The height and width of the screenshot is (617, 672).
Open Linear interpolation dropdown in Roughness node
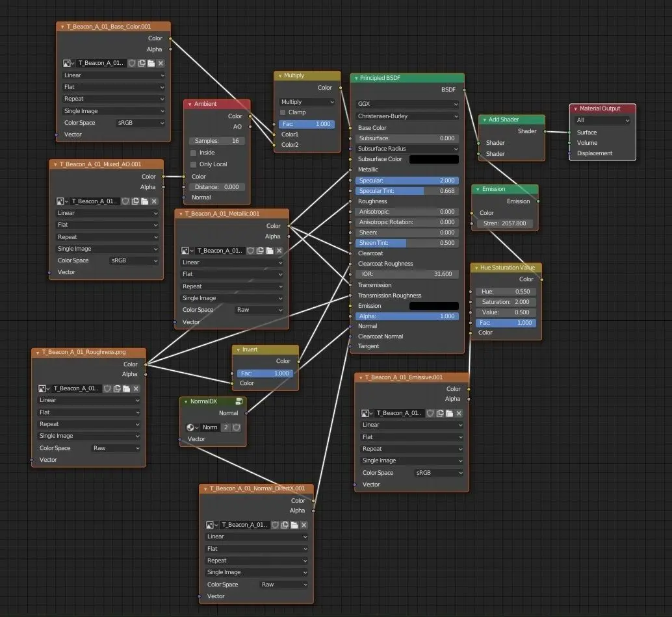tap(89, 400)
